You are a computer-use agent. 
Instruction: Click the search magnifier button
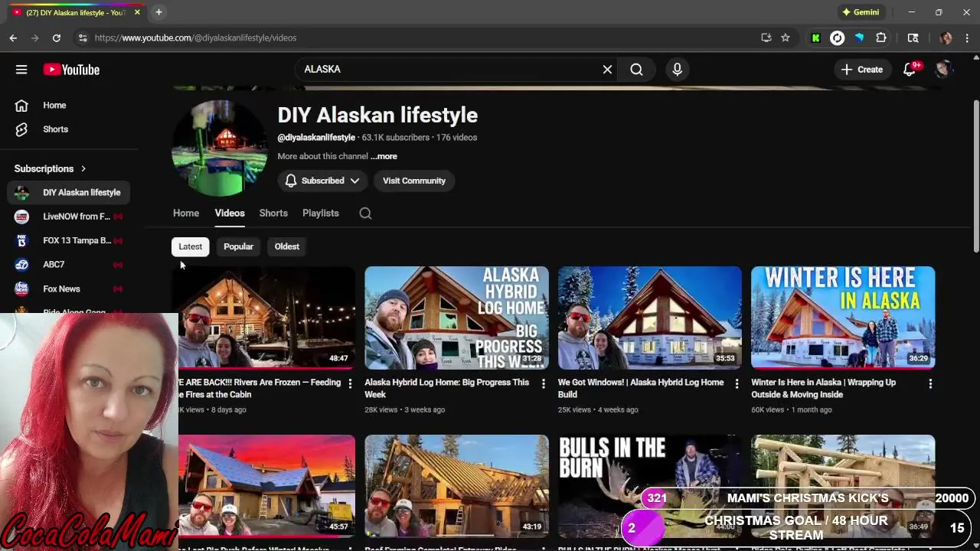(x=636, y=70)
